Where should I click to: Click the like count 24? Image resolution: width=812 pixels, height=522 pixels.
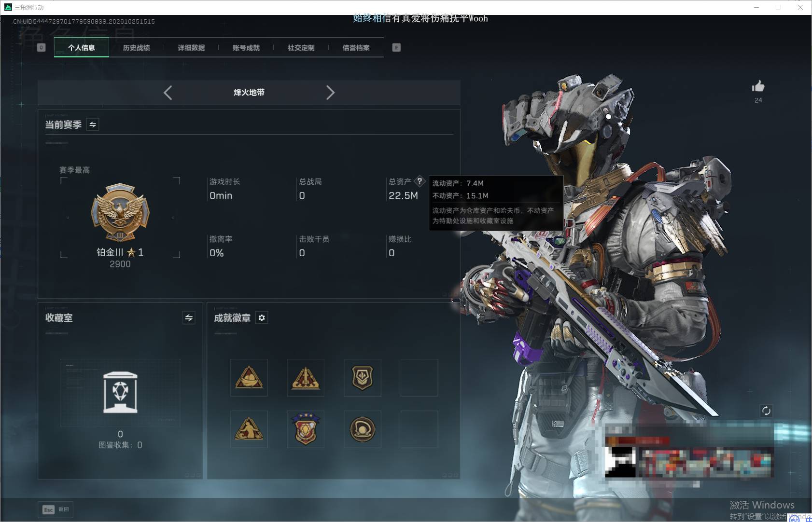tap(758, 100)
